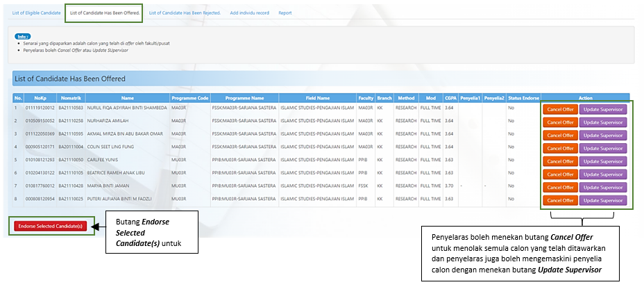Open the List of Eligible Candidate tab
This screenshot has height=287, width=644.
coord(35,13)
